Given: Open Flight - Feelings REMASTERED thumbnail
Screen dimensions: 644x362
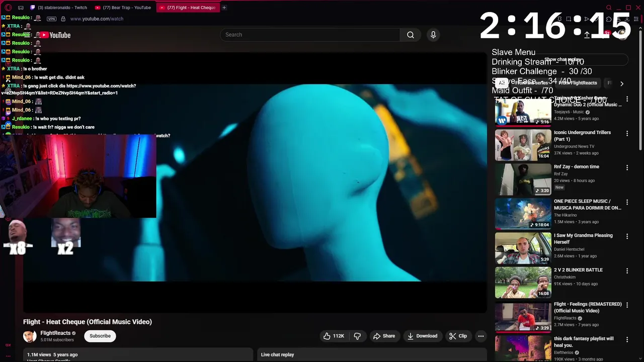Looking at the screenshot, I should [523, 317].
